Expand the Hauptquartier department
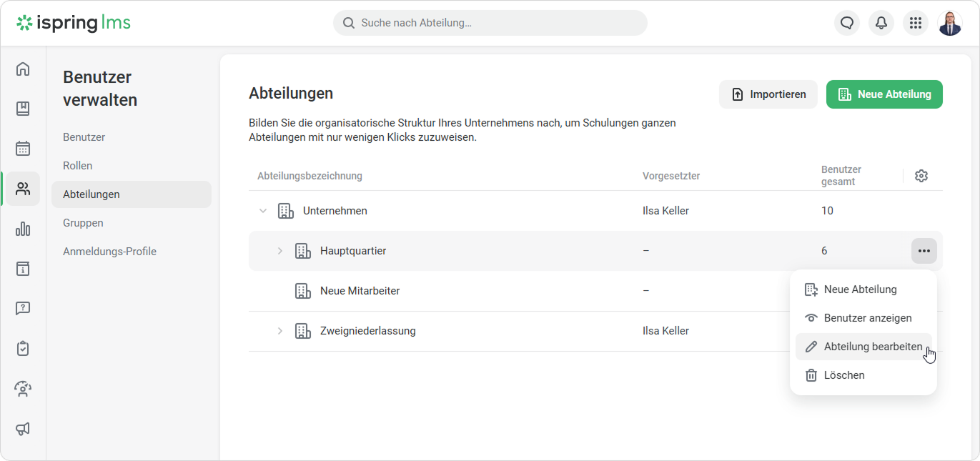Screen dimensions: 980x461 (280, 251)
